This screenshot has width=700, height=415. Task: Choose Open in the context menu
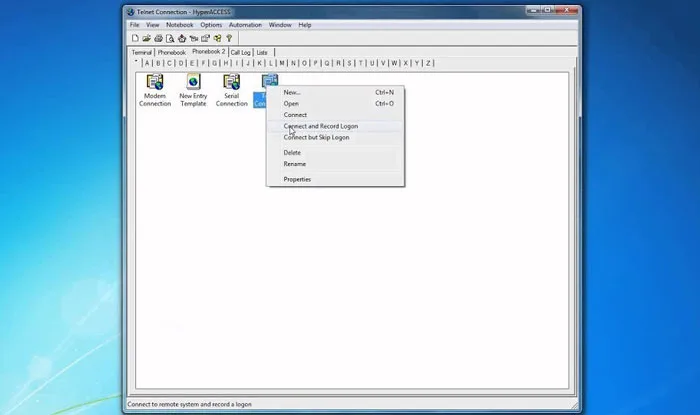point(336,104)
